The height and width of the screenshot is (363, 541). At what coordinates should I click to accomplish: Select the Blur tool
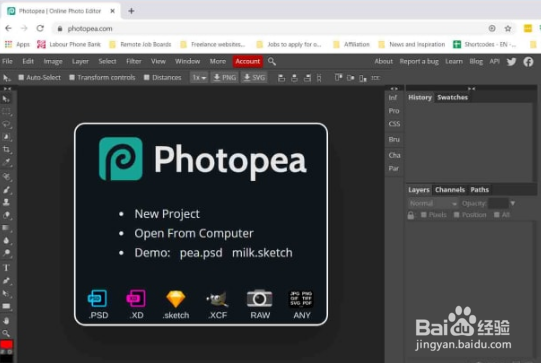6,240
